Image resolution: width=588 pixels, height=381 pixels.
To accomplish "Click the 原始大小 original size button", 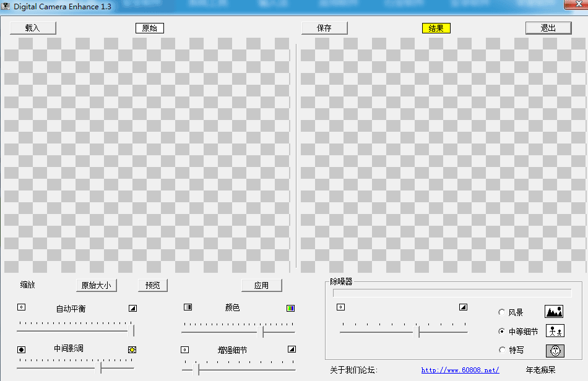I will pos(96,285).
